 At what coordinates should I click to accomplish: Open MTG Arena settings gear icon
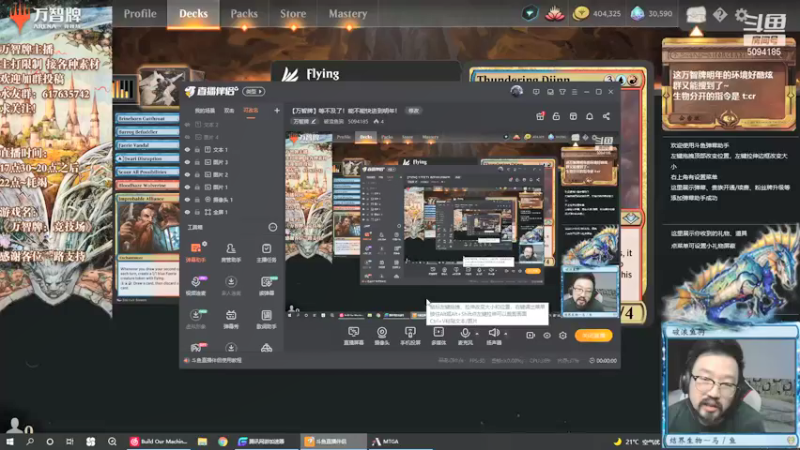pos(741,15)
